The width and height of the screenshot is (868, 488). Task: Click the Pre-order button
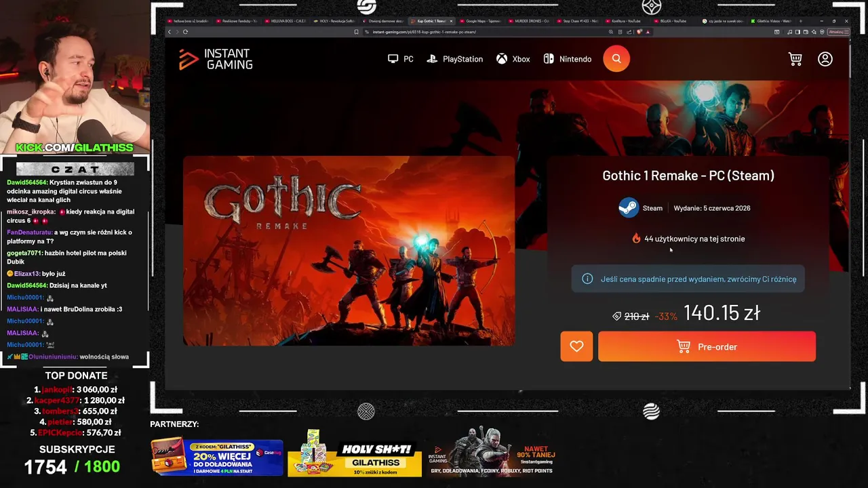tap(707, 346)
